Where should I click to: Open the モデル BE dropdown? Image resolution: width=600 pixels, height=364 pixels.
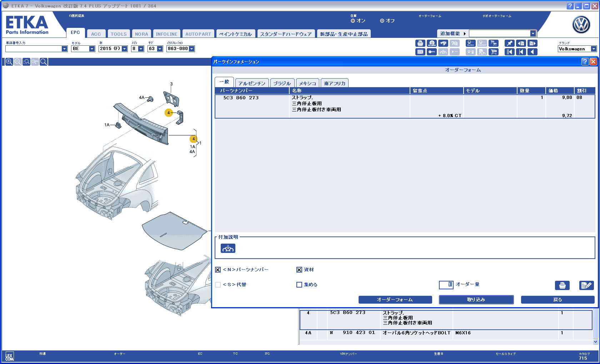coord(92,49)
